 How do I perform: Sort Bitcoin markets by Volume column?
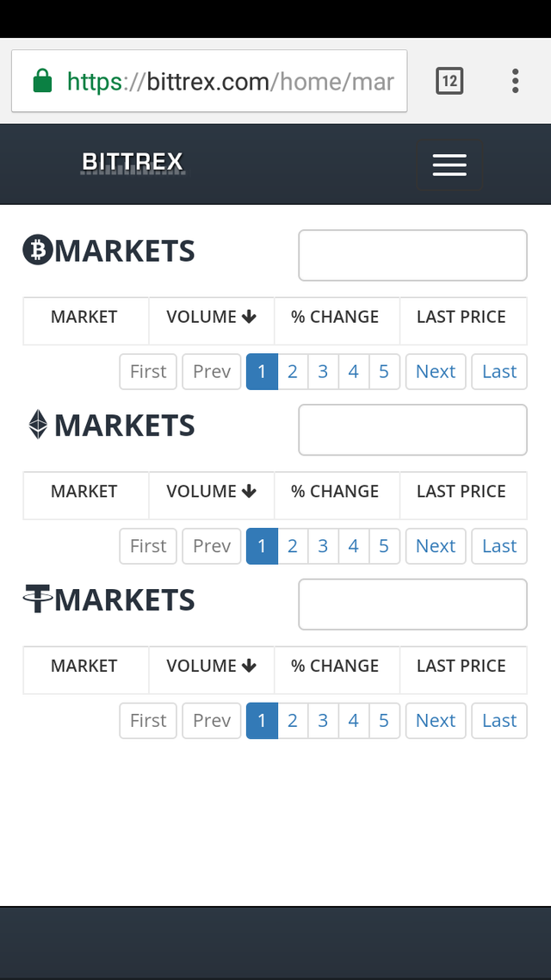tap(211, 317)
